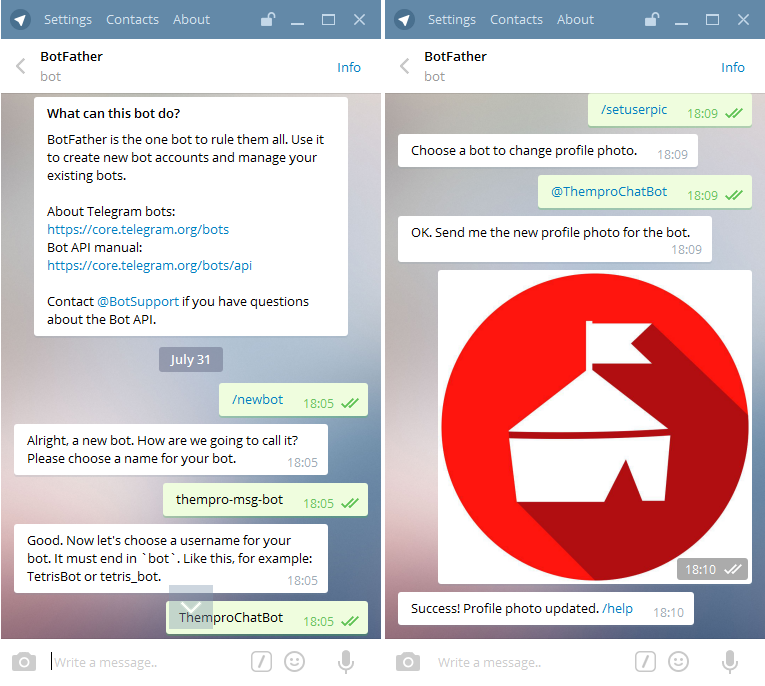The width and height of the screenshot is (765, 686).
Task: Open About menu in right window
Action: pyautogui.click(x=575, y=20)
